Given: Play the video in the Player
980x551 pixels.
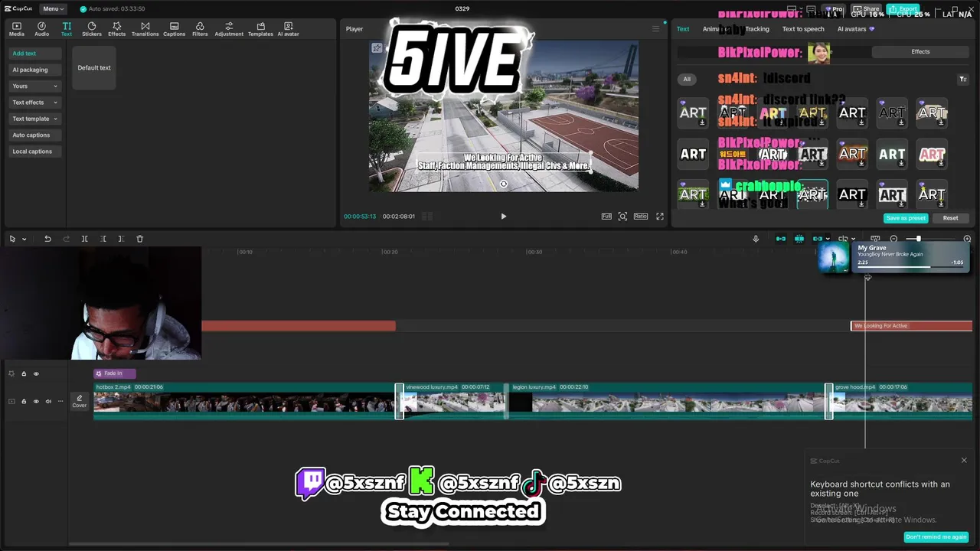Looking at the screenshot, I should [x=503, y=217].
